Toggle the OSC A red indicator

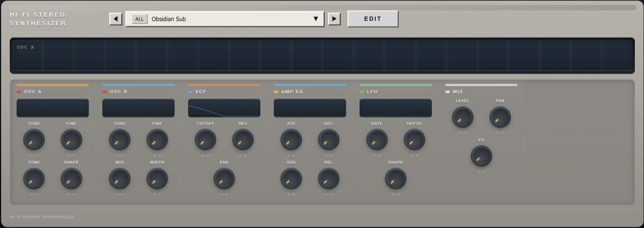click(19, 92)
